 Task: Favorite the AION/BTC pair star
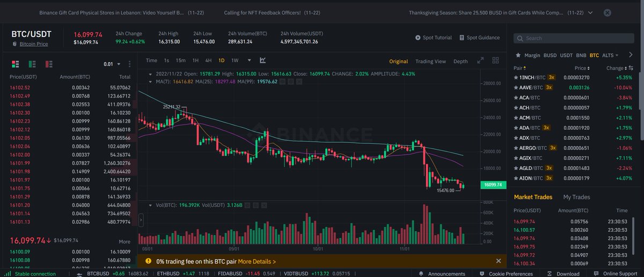click(x=516, y=178)
